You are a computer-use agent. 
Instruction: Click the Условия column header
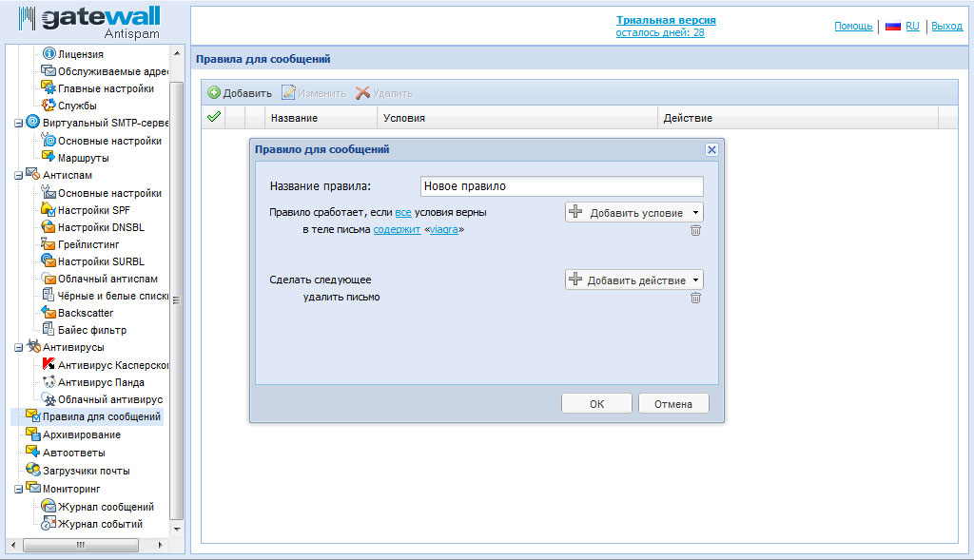click(517, 118)
